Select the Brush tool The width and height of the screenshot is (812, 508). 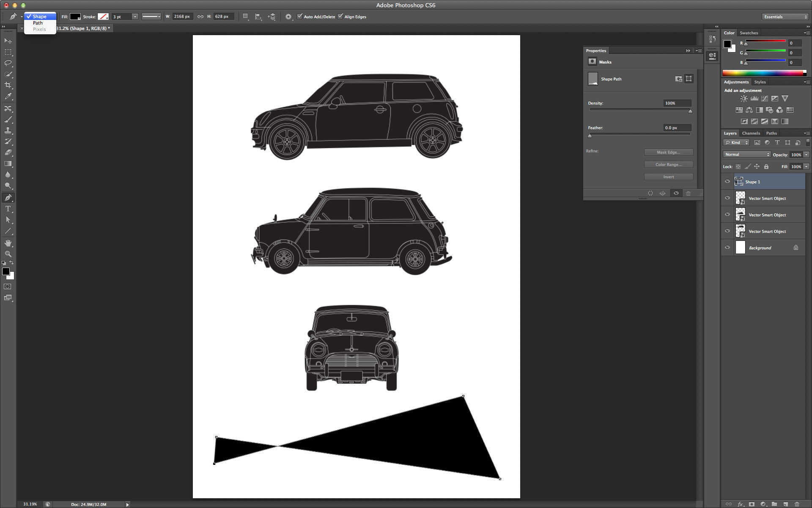[x=8, y=120]
